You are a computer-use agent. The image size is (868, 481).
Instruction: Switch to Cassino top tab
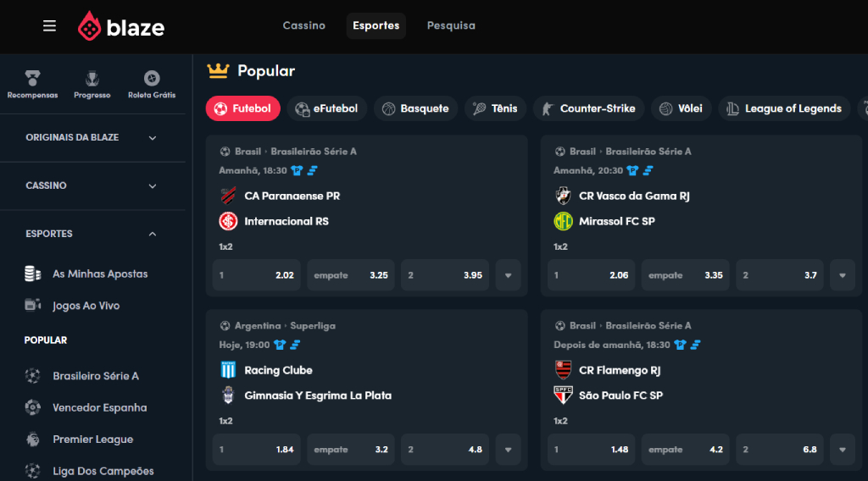304,25
